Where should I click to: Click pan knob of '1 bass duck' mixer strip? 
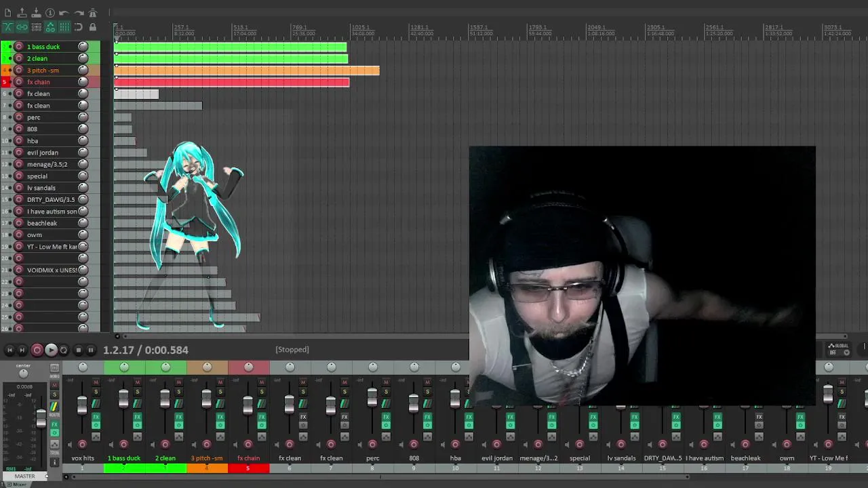[x=124, y=367]
